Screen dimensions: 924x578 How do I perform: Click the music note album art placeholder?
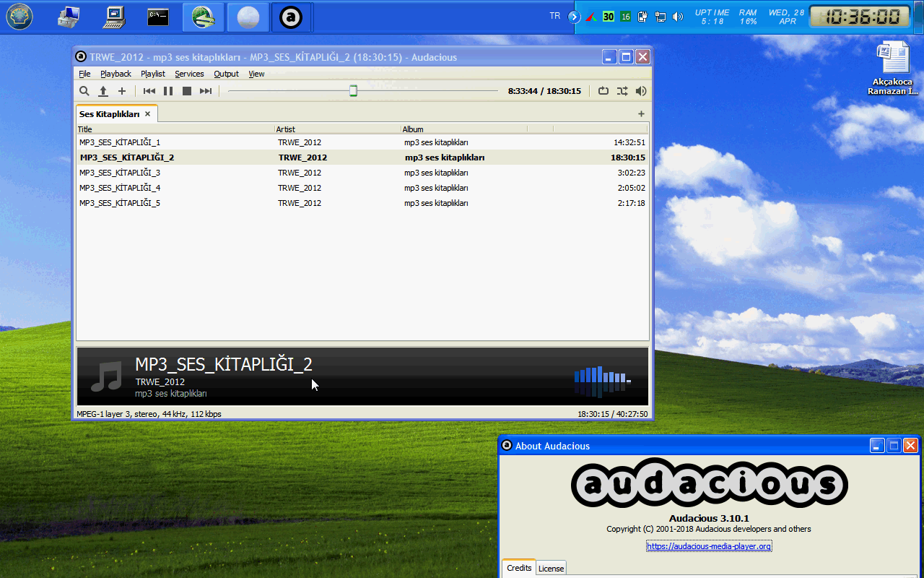106,376
